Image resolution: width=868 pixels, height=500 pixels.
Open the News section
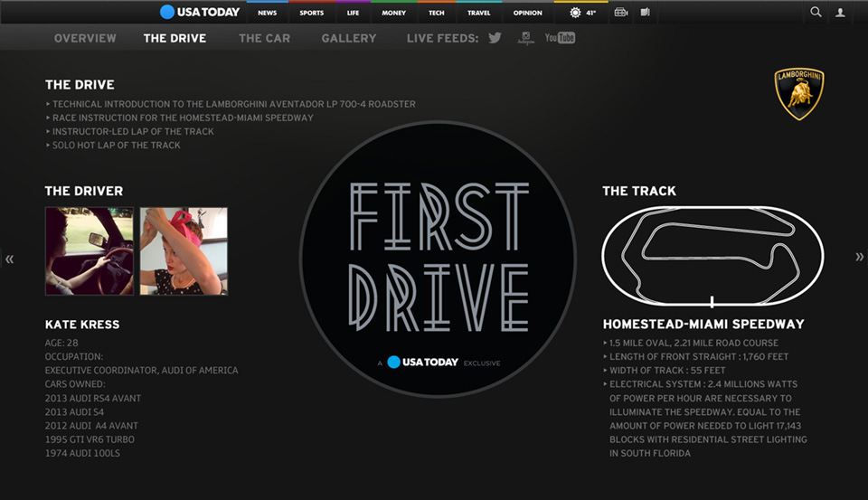tap(268, 13)
